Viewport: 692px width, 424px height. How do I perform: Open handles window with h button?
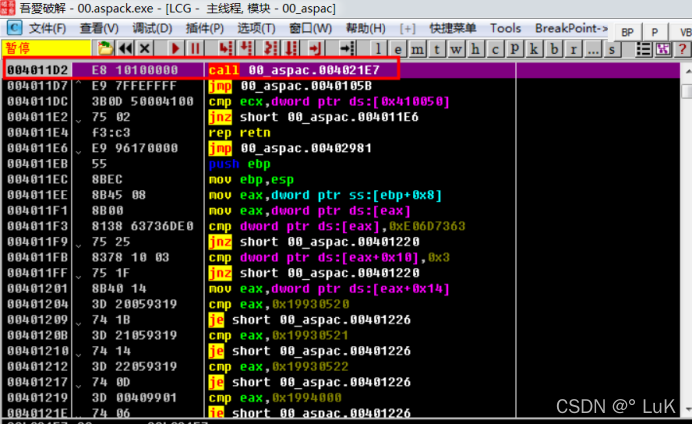pos(475,49)
